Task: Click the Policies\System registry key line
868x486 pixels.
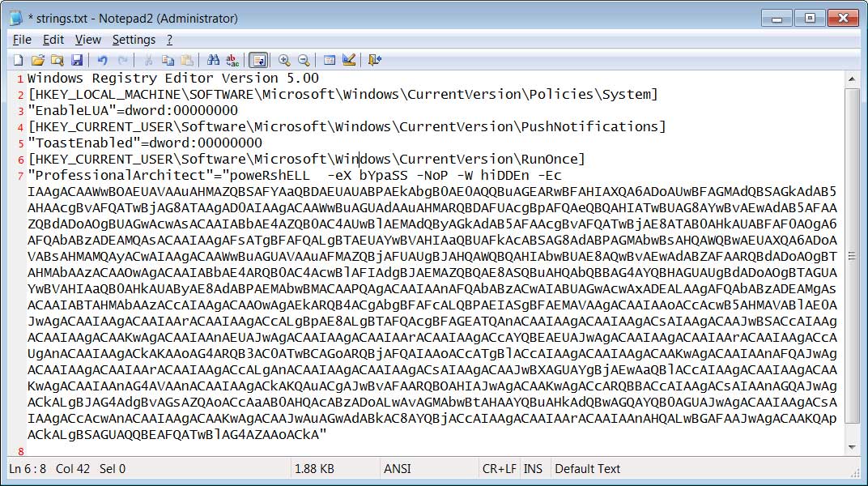Action: tap(343, 94)
